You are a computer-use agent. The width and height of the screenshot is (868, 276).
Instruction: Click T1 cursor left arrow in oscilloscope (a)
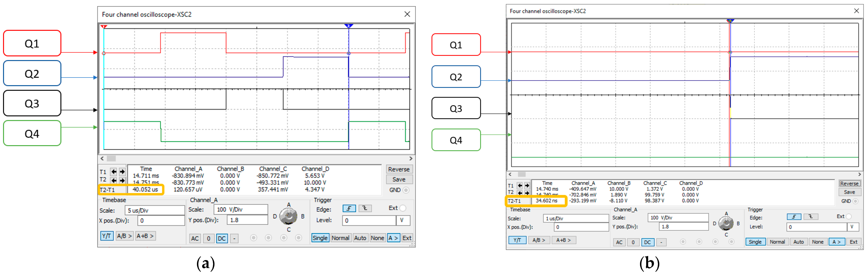coord(114,172)
